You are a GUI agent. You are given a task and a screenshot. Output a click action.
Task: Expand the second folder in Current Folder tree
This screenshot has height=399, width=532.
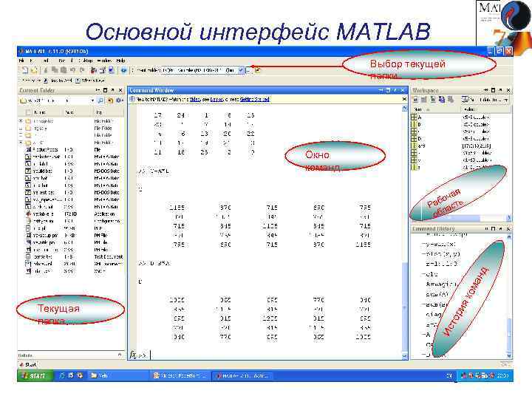pos(21,129)
